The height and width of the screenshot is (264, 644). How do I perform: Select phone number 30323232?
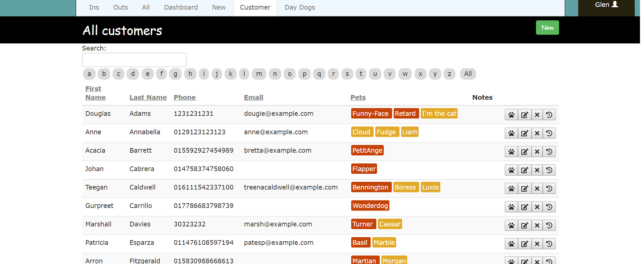pyautogui.click(x=190, y=224)
